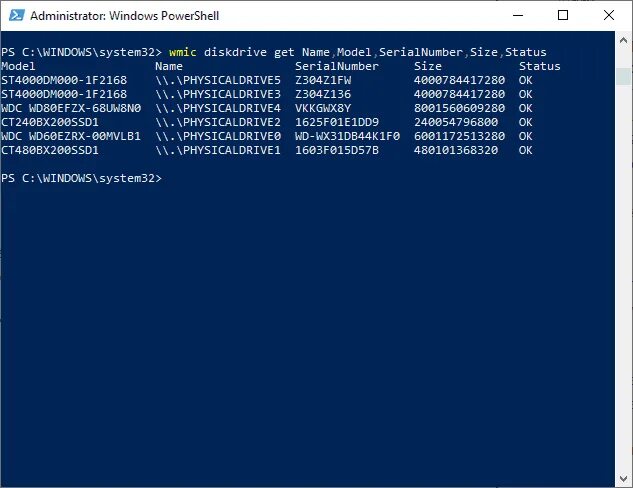The width and height of the screenshot is (633, 488).
Task: Click the scrollbar down arrow
Action: 625,480
